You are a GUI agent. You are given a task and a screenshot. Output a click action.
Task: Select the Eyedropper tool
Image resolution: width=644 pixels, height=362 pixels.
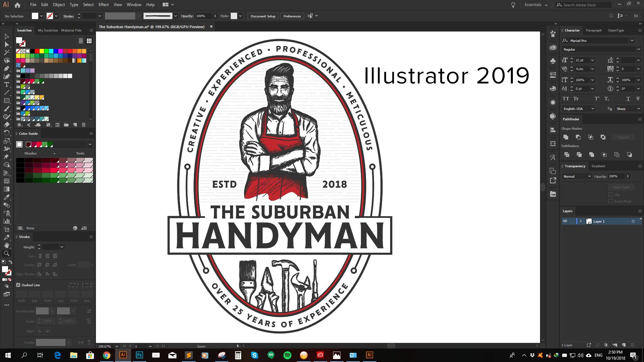(6, 197)
